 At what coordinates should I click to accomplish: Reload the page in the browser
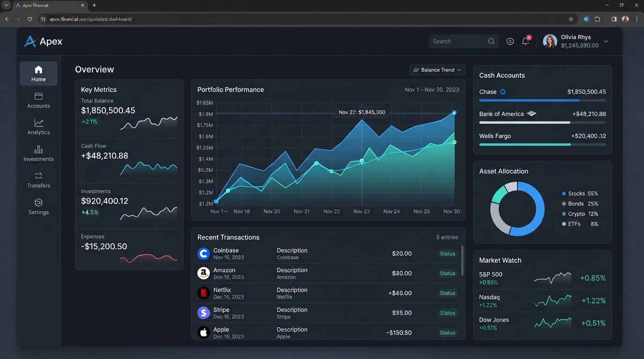pos(30,19)
